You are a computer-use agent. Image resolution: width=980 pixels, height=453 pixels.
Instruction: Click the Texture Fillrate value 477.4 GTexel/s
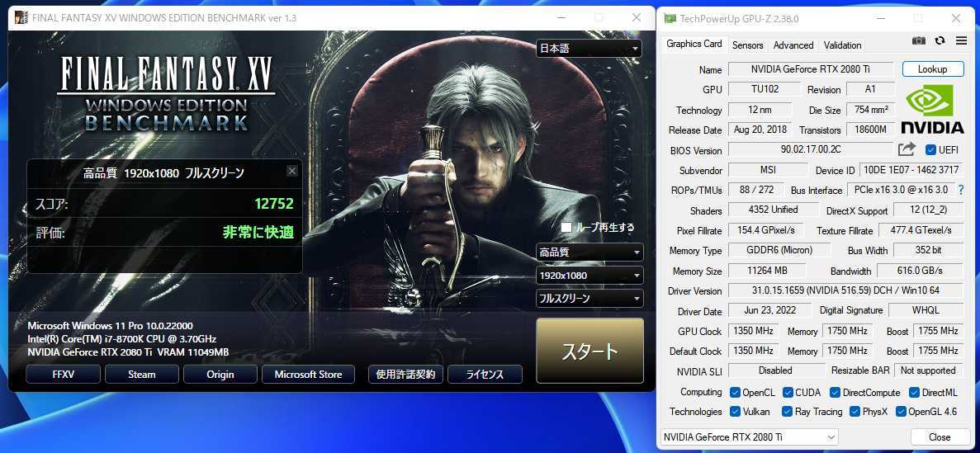tap(921, 230)
